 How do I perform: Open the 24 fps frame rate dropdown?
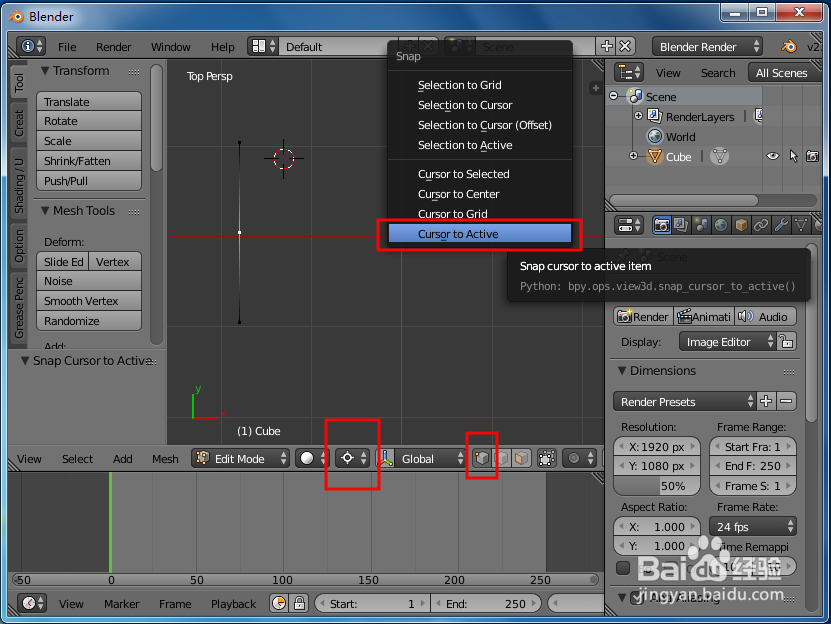(x=753, y=526)
